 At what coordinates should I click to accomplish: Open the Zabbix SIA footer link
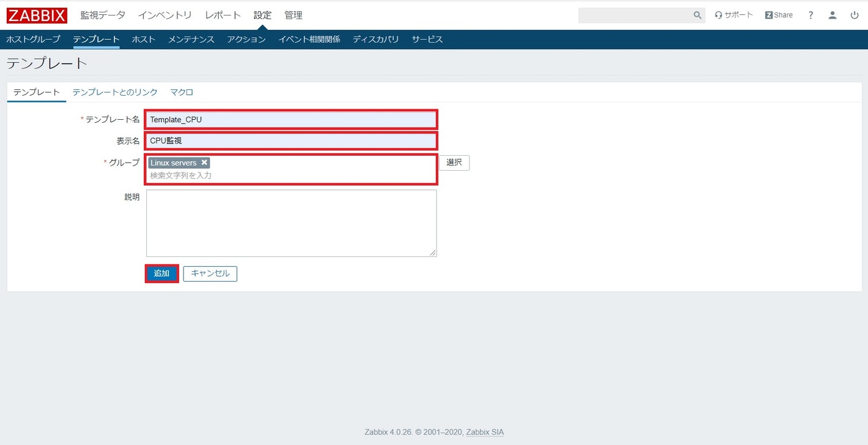tap(484, 431)
